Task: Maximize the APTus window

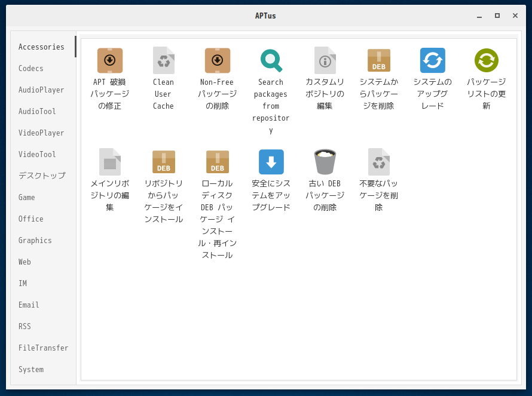Action: tap(497, 16)
